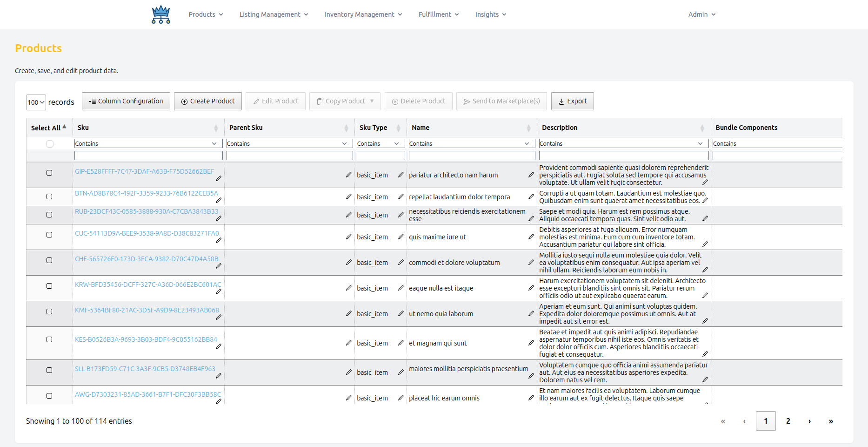Click the Column Configuration button
The width and height of the screenshot is (868, 447).
[126, 101]
